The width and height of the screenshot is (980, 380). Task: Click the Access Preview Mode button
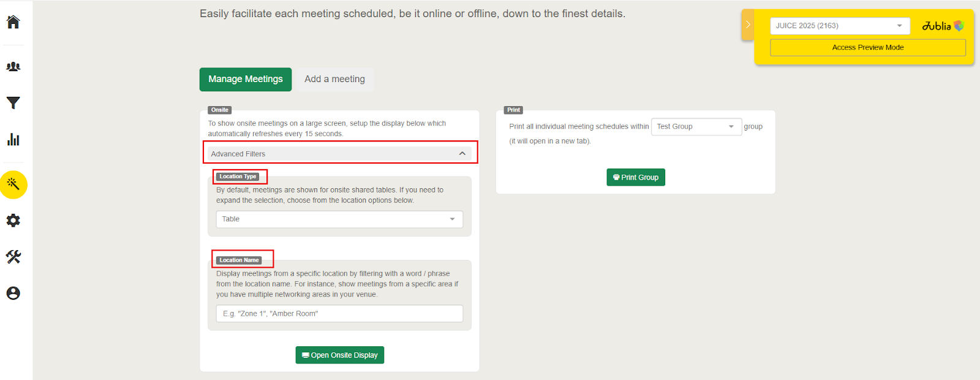tap(867, 48)
